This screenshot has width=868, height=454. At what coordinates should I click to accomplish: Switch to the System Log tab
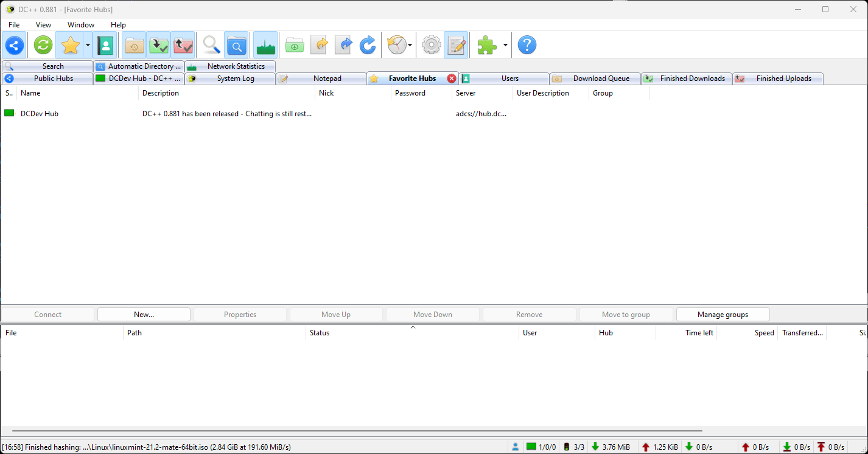click(230, 79)
